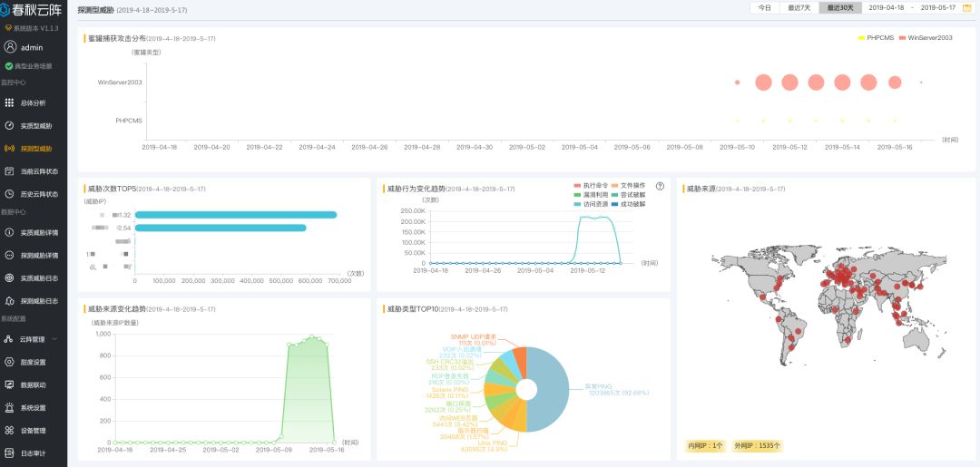
Task: Click the 实质型威胁 gauge icon in sidebar
Action: click(9, 125)
